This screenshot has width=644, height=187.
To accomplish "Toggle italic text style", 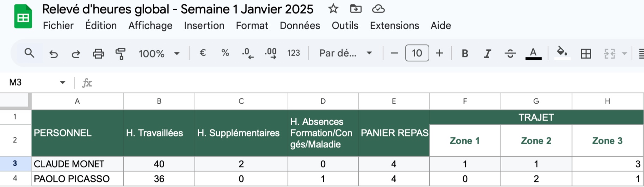I will point(487,53).
